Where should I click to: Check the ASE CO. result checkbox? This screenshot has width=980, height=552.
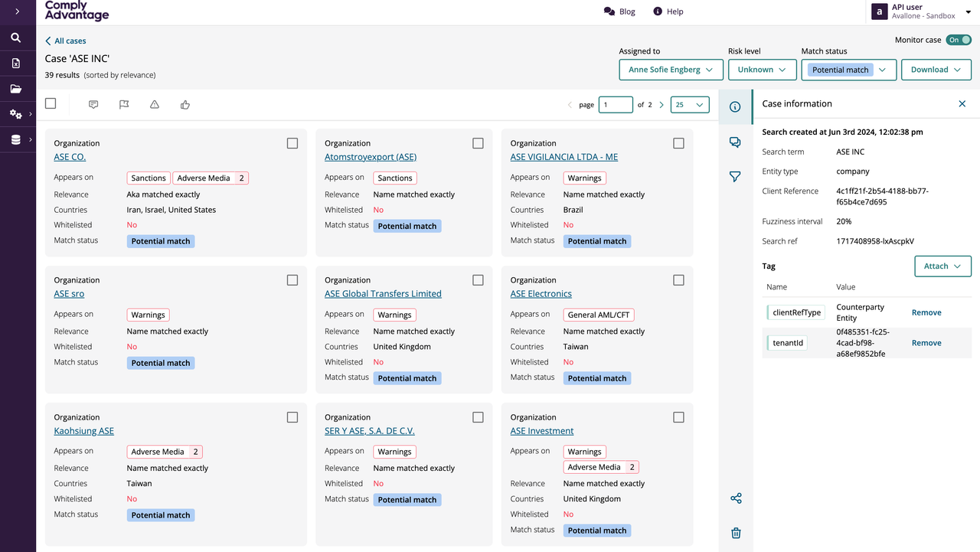292,143
